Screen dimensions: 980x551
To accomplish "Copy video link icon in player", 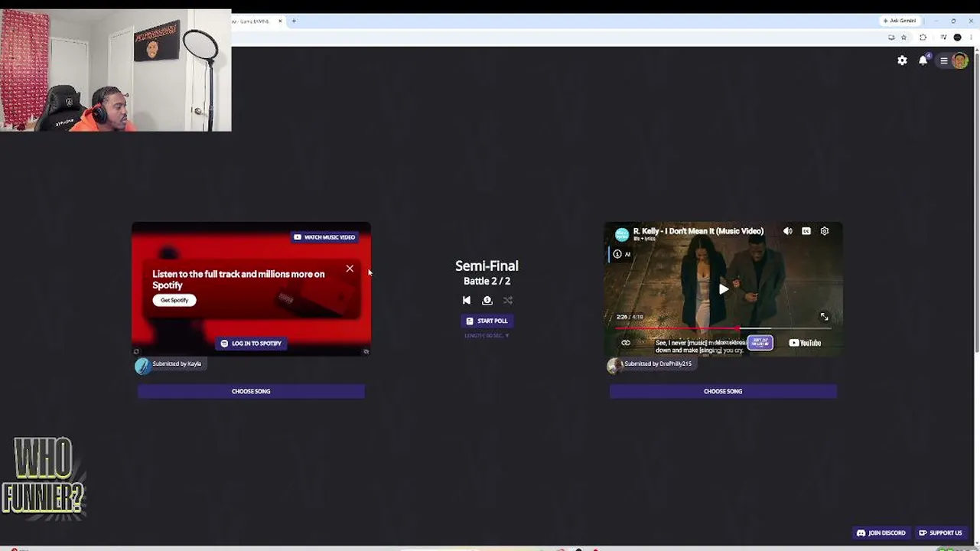I will tap(626, 343).
